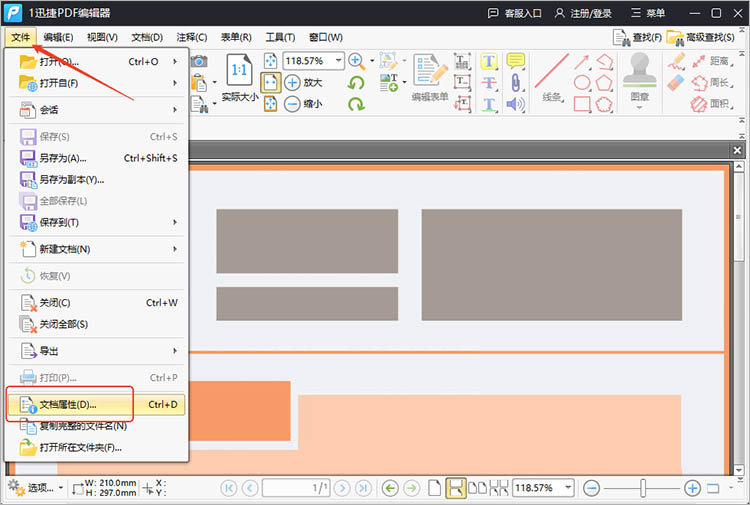
Task: Click 查找(F) search button
Action: [637, 38]
